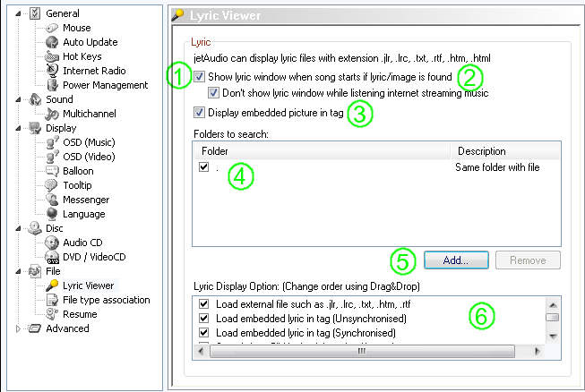Click scroll up arrow in Lyric Display list

click(553, 305)
